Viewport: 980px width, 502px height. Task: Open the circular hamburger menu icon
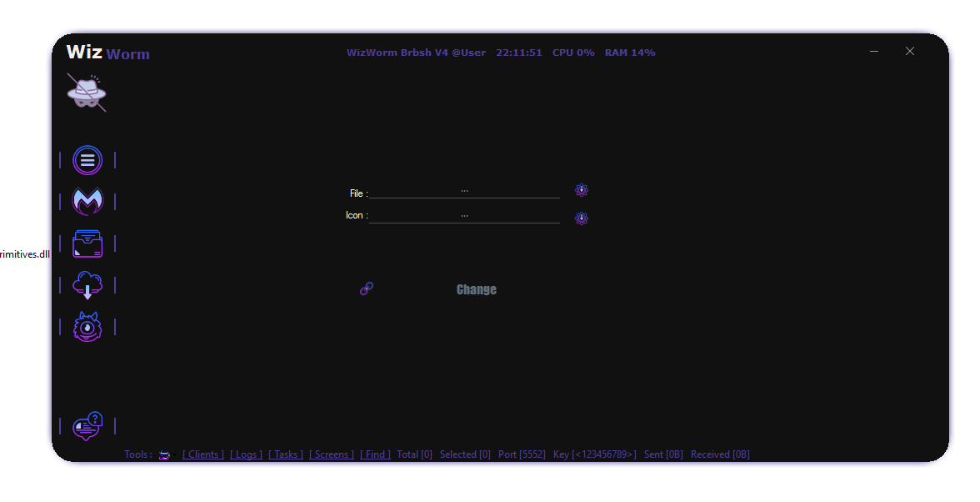(x=87, y=160)
